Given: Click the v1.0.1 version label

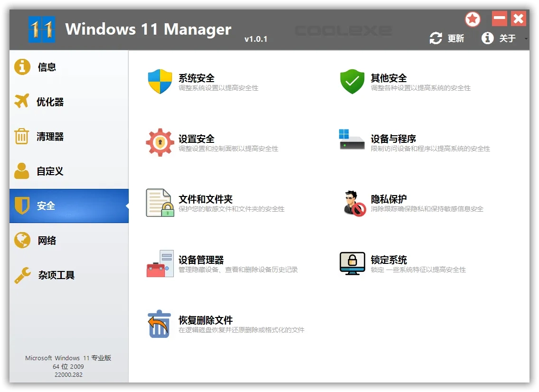Looking at the screenshot, I should (x=256, y=39).
